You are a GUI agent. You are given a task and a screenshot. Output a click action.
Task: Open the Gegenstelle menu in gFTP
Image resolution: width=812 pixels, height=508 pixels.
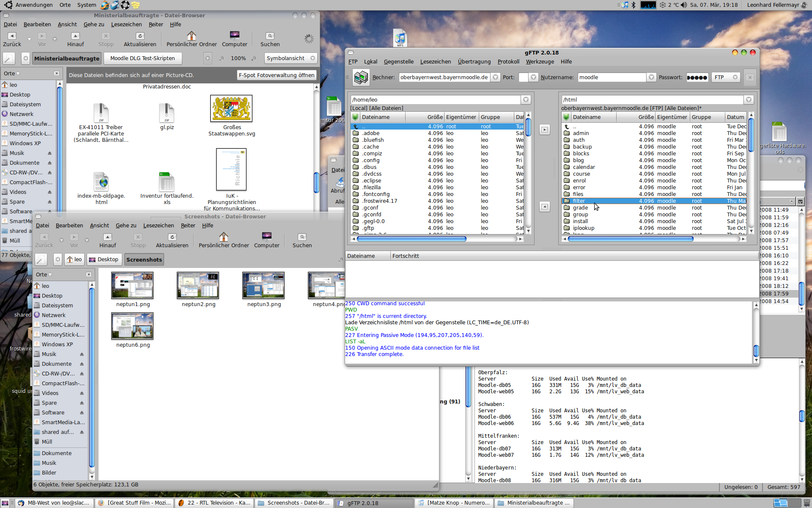pyautogui.click(x=398, y=62)
